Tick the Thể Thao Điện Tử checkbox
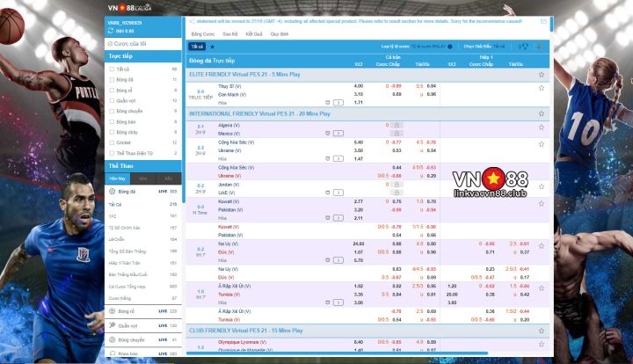The height and width of the screenshot is (364, 633). click(x=112, y=153)
